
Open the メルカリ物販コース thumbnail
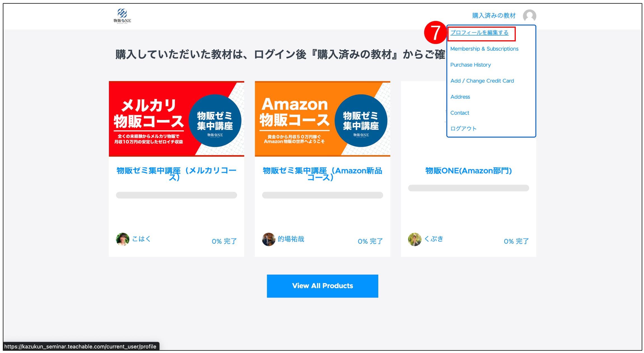point(176,119)
